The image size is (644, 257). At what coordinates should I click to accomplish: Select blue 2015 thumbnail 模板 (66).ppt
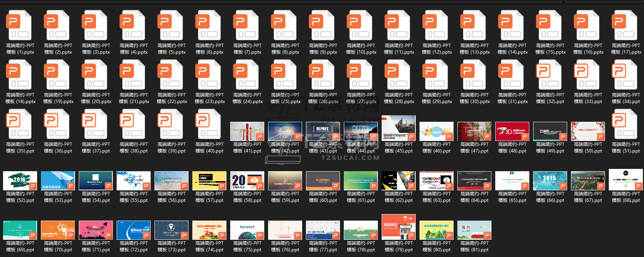[550, 181]
